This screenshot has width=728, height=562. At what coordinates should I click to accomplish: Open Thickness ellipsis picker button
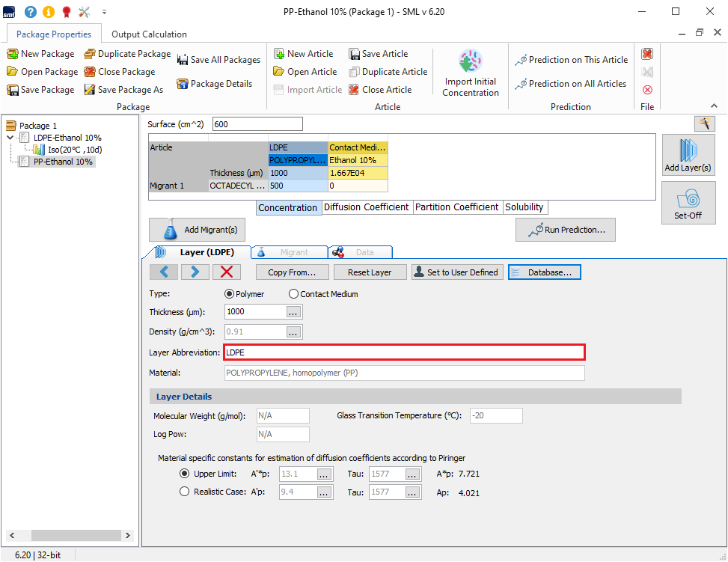tap(294, 312)
